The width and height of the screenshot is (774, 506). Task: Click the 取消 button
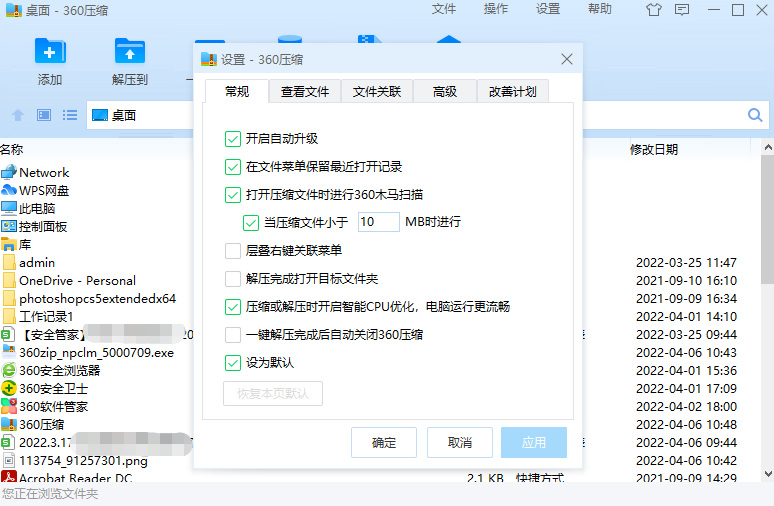[460, 443]
